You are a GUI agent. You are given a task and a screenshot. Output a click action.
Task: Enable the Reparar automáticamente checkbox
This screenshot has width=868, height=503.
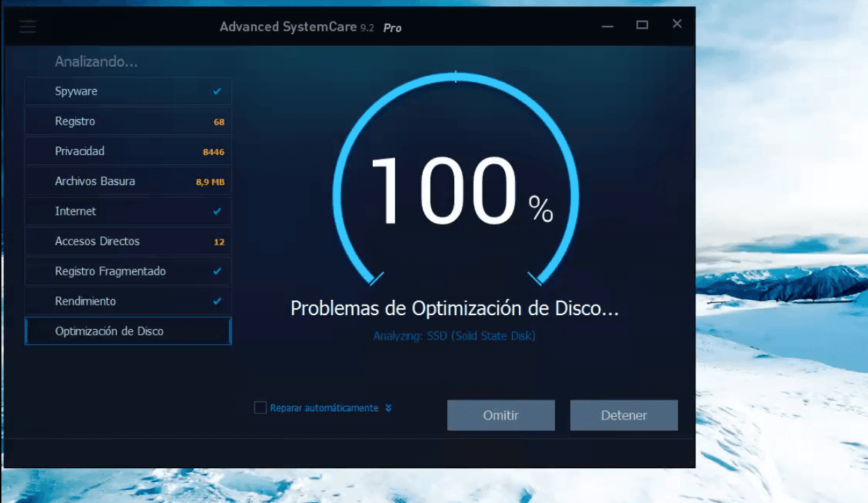(x=260, y=408)
